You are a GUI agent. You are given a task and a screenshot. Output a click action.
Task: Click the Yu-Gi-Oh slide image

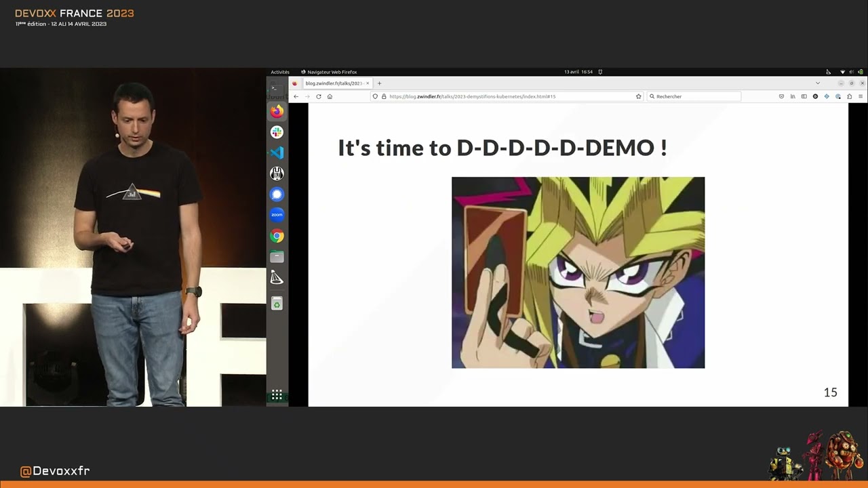point(578,272)
